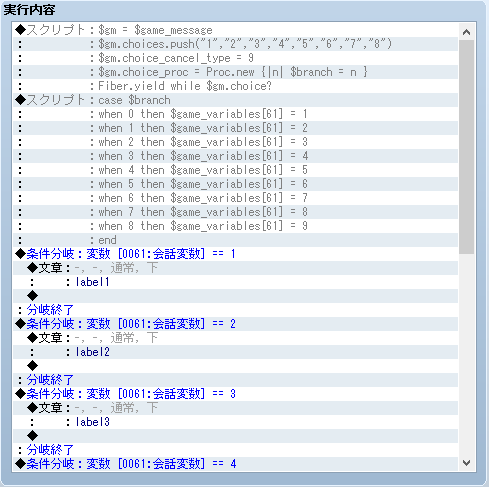
Task: Click the vertical scrollbar thumb
Action: (x=467, y=147)
